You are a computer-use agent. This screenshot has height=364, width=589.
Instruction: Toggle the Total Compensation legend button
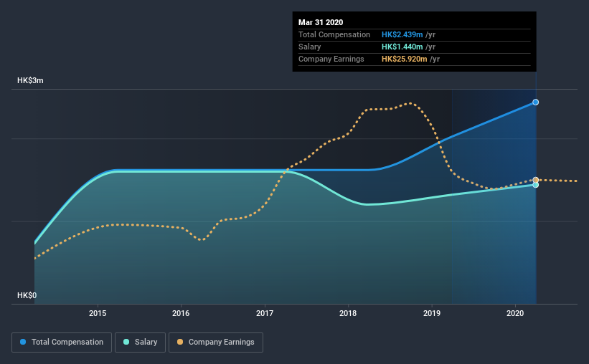pyautogui.click(x=62, y=343)
